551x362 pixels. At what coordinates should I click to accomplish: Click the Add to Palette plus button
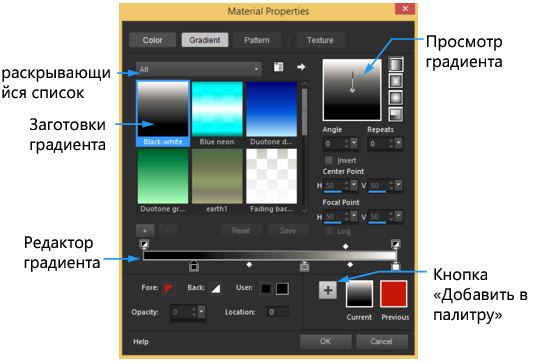(x=328, y=290)
